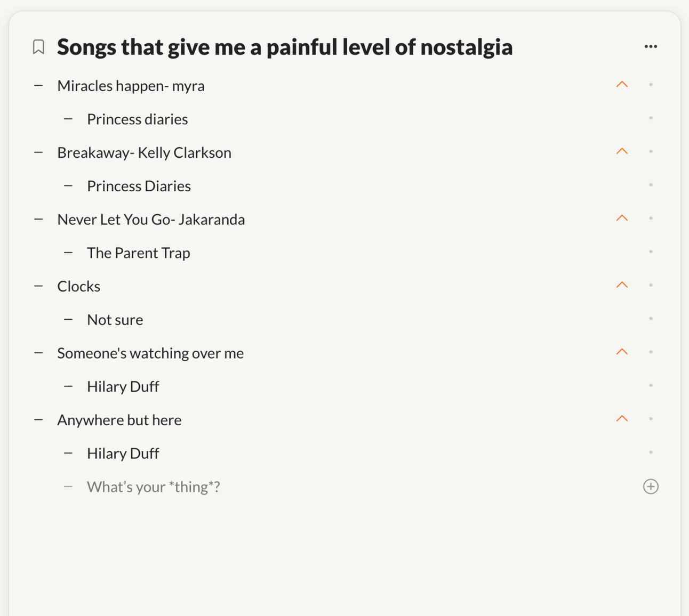Collapse Someone's watching over me item
689x616 pixels.
coord(622,352)
